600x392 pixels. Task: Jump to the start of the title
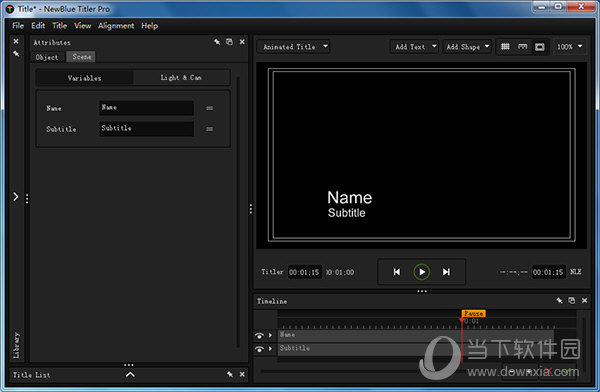point(397,272)
